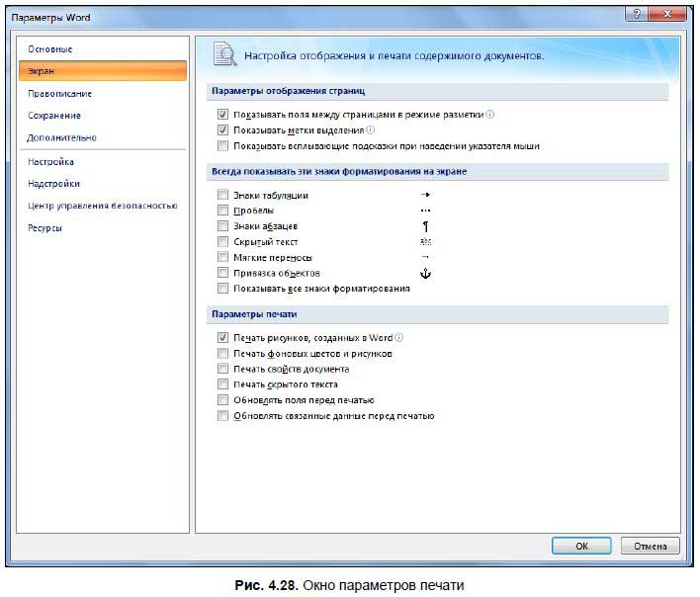Open the Правописание settings
This screenshot has height=597, width=700.
point(59,93)
